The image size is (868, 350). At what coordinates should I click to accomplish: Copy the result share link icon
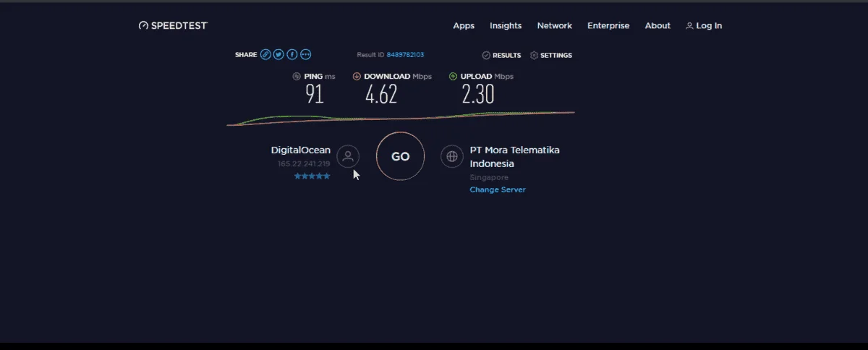[x=265, y=55]
